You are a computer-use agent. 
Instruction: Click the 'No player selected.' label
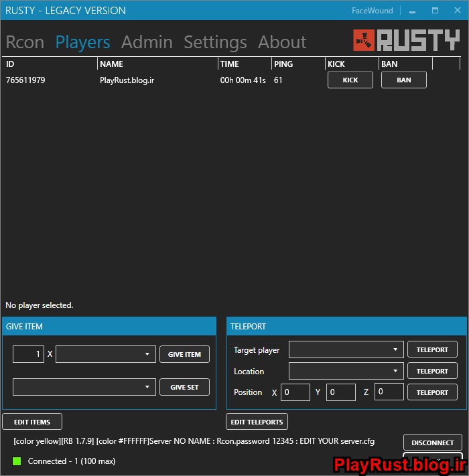tap(39, 305)
